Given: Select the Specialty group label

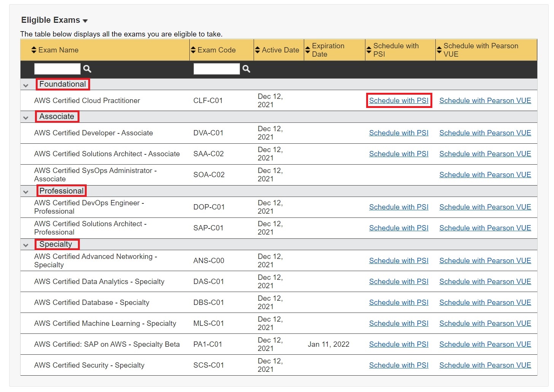Looking at the screenshot, I should pyautogui.click(x=56, y=244).
